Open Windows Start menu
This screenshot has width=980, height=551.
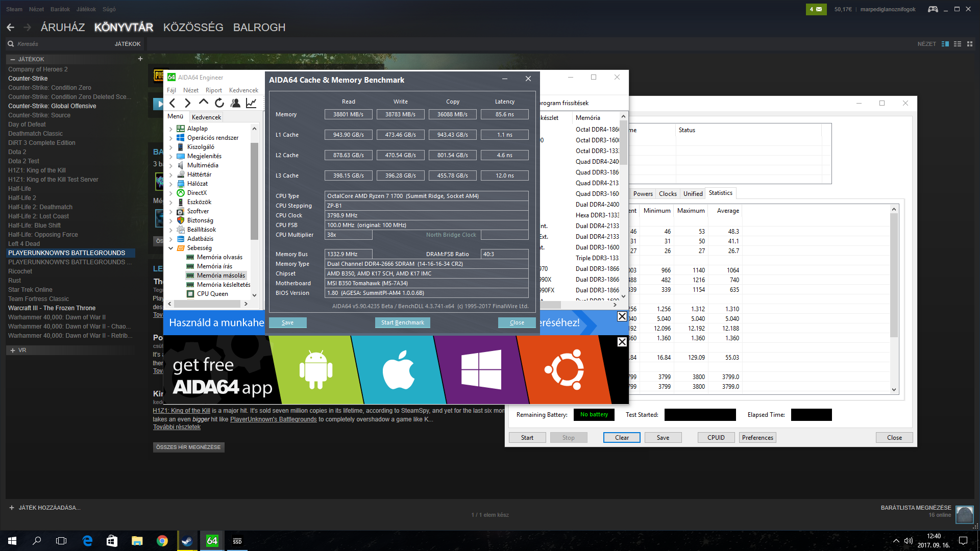[x=12, y=541]
